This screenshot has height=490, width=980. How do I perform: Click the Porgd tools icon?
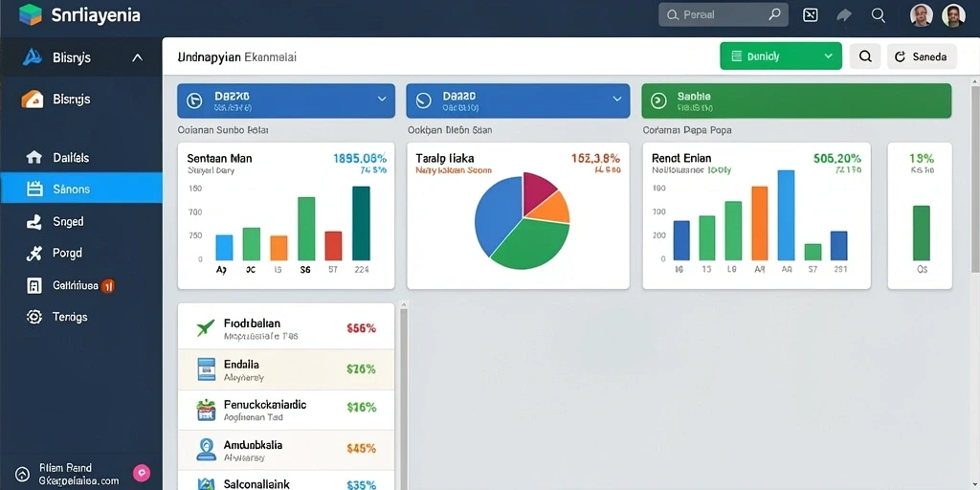[33, 253]
